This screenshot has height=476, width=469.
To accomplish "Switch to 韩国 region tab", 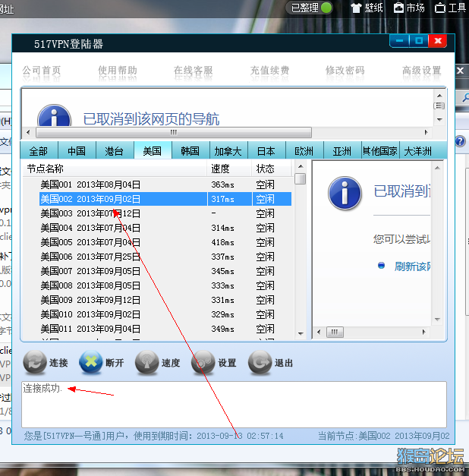I will 190,150.
